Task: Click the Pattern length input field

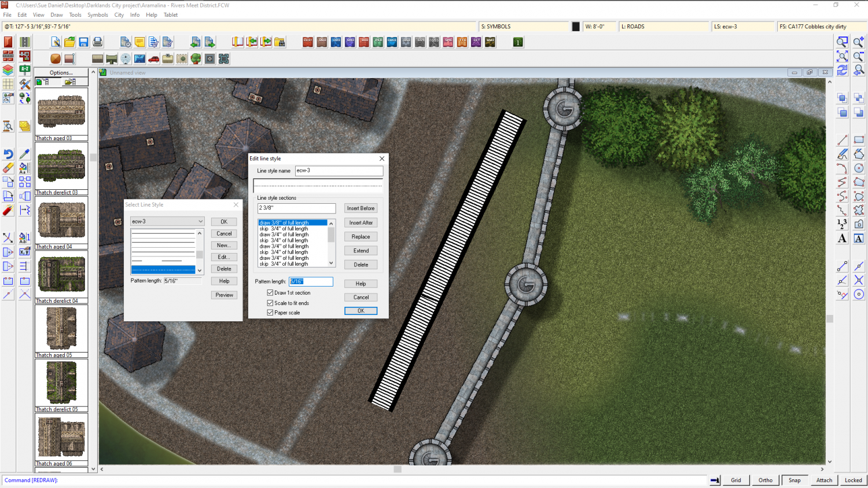Action: click(x=311, y=281)
